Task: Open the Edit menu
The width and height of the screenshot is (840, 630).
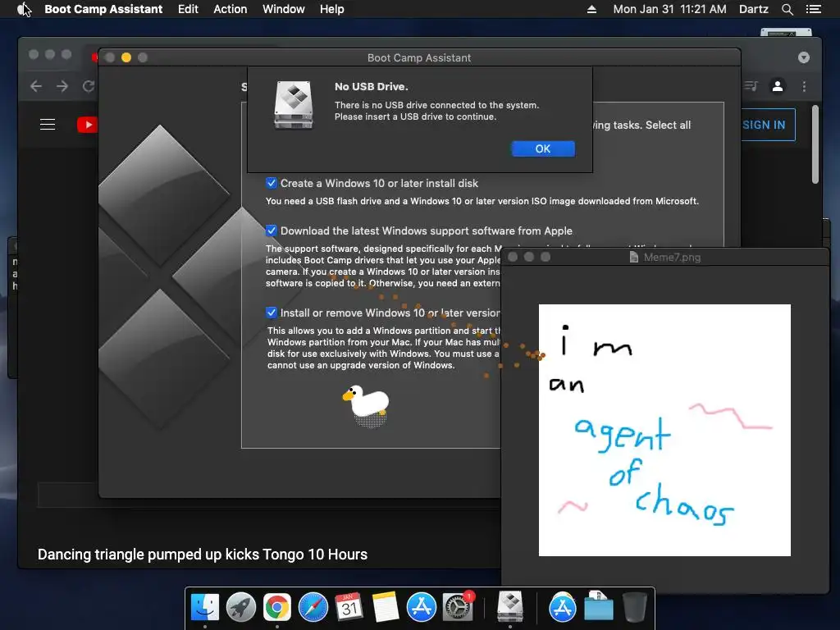Action: click(188, 9)
